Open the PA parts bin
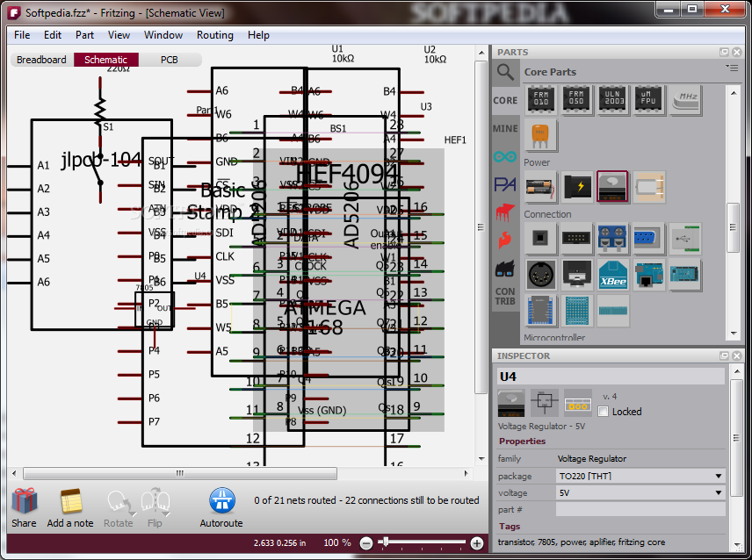The image size is (752, 560). point(505,184)
